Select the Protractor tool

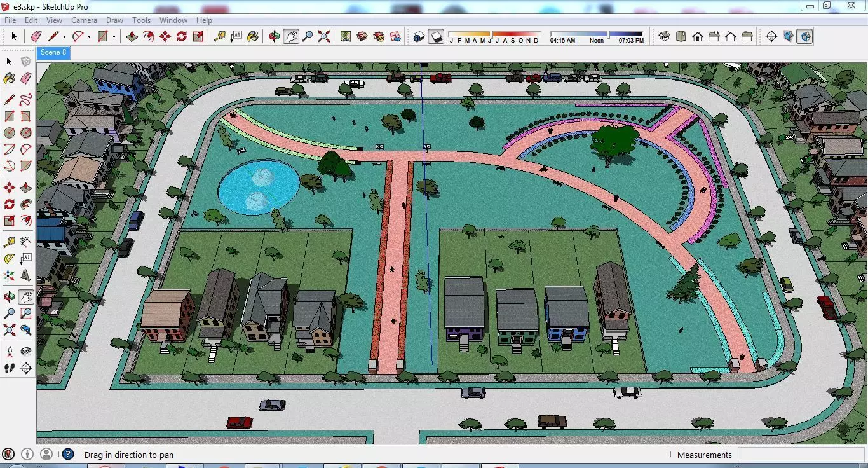(9, 259)
